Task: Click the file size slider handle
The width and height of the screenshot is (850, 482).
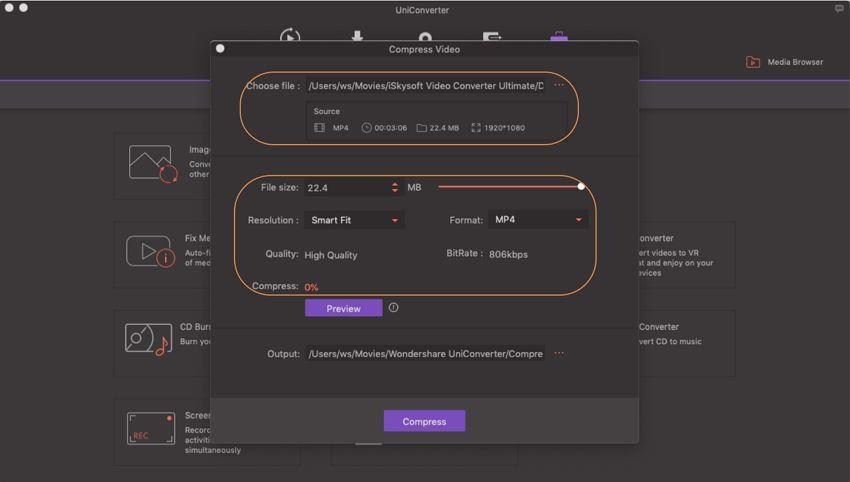Action: 581,187
